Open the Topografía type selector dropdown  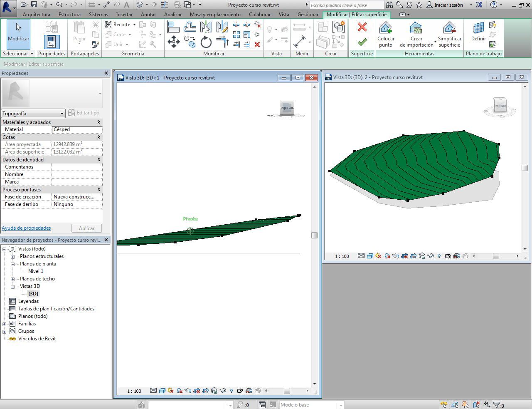click(33, 113)
